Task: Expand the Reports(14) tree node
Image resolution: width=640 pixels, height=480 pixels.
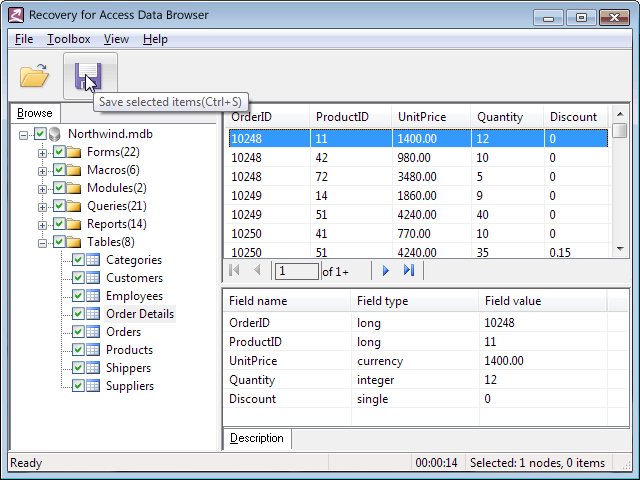Action: point(42,224)
